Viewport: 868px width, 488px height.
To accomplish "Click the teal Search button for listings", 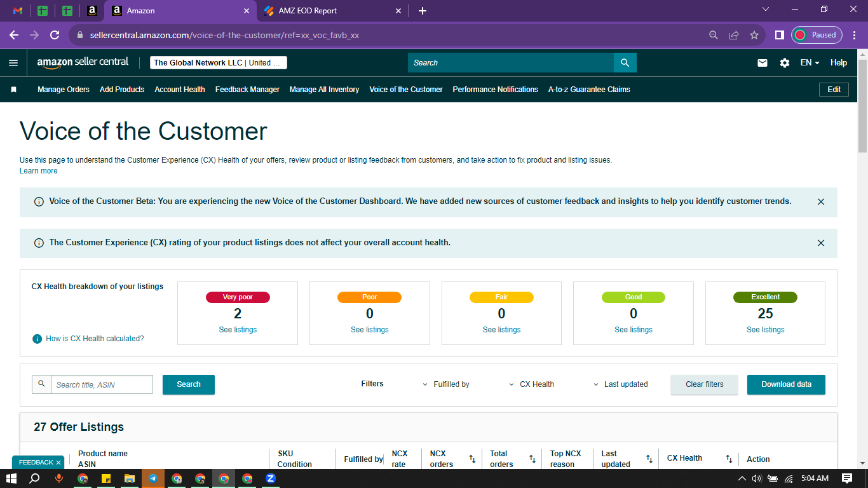I will click(189, 384).
